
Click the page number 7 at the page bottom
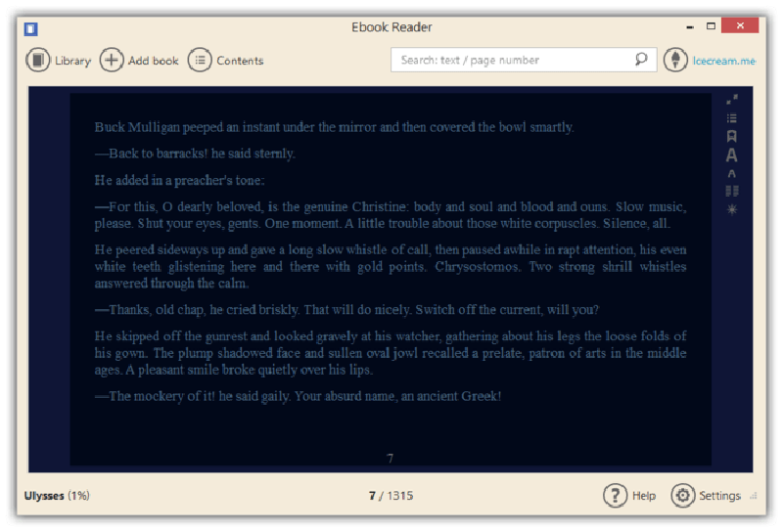click(390, 458)
